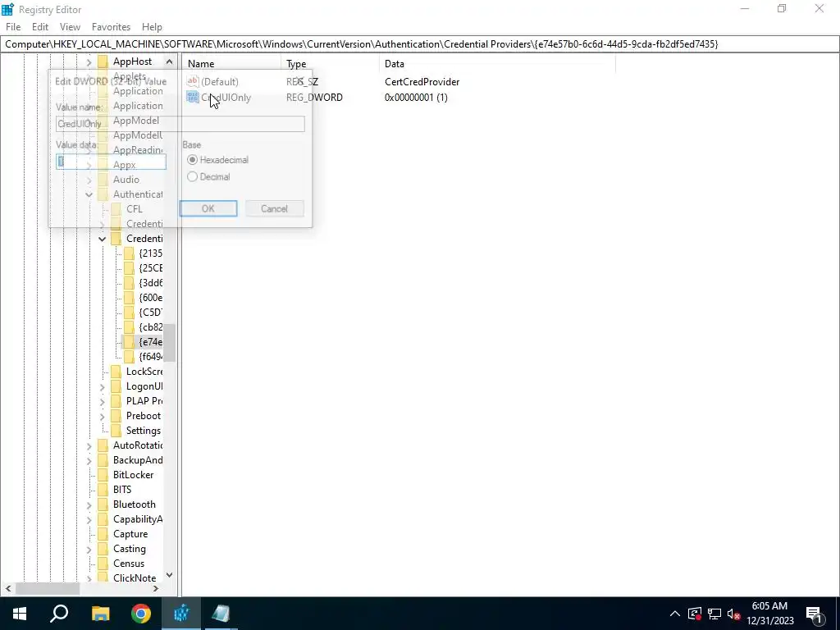Select the Hexadecimal base option
Viewport: 840px width, 630px height.
(192, 160)
